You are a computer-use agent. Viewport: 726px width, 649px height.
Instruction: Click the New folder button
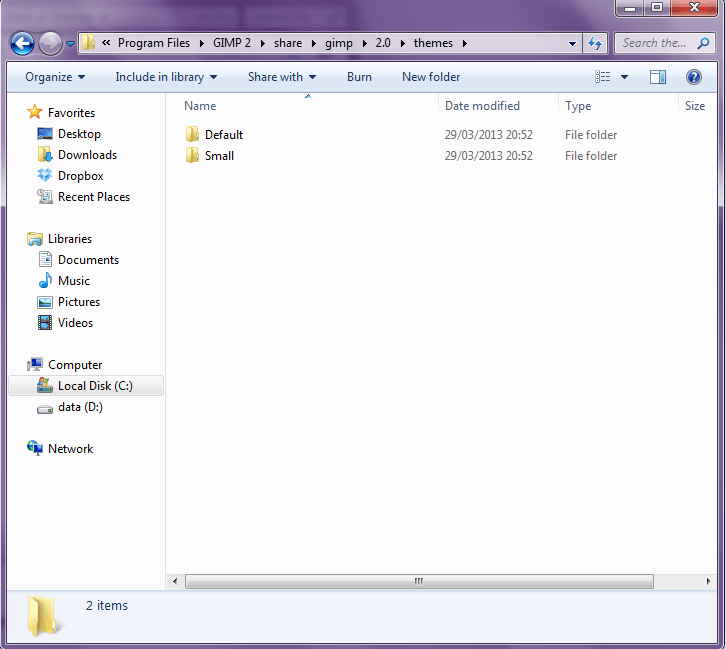[431, 77]
